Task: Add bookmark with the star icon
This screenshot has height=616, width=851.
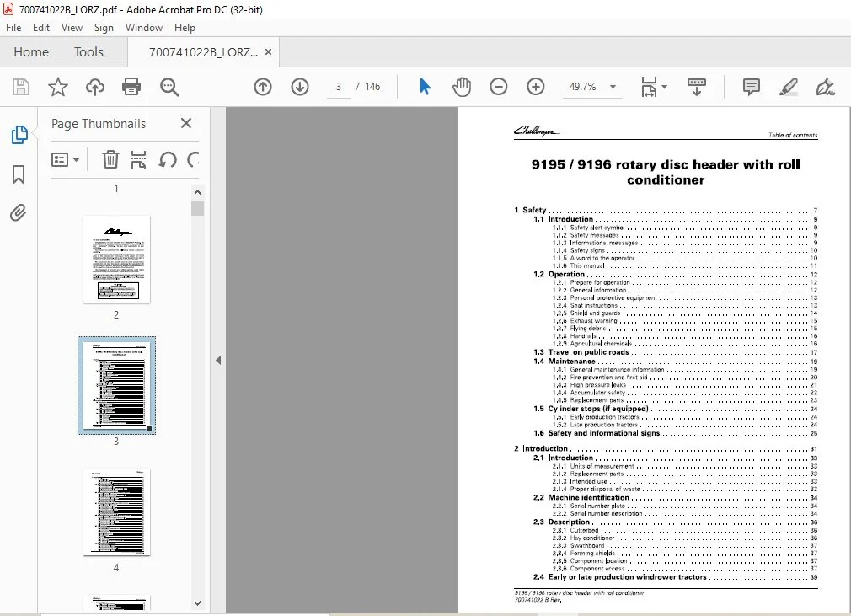Action: tap(58, 87)
